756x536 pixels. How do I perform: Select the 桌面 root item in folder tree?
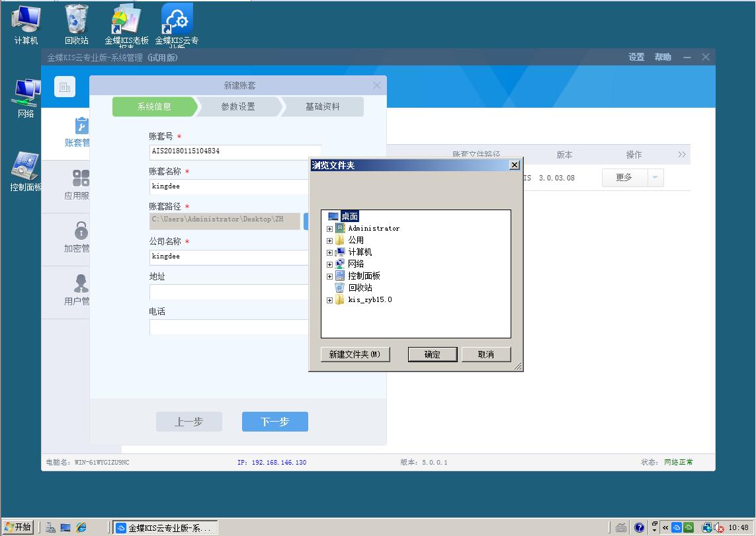[349, 216]
